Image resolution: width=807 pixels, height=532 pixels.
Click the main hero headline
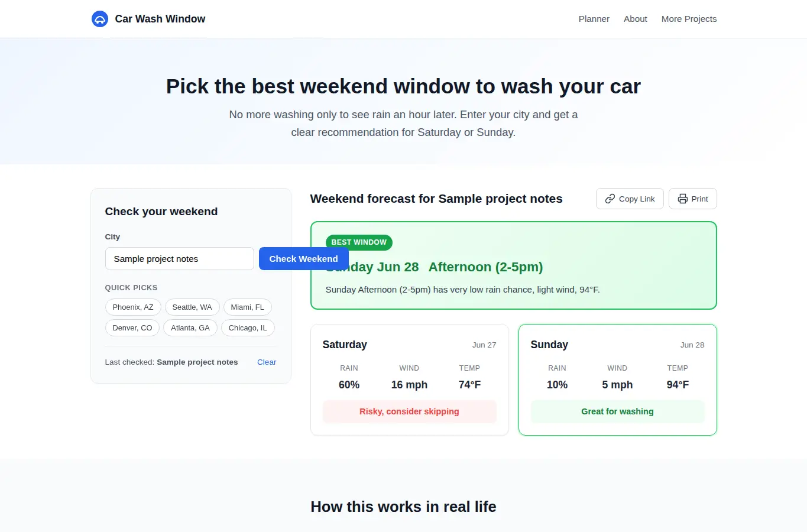403,86
